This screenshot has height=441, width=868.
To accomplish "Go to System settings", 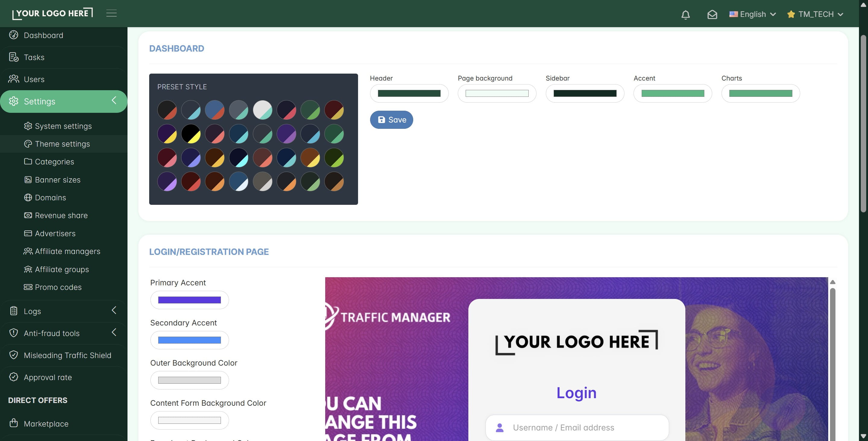I will click(x=63, y=126).
